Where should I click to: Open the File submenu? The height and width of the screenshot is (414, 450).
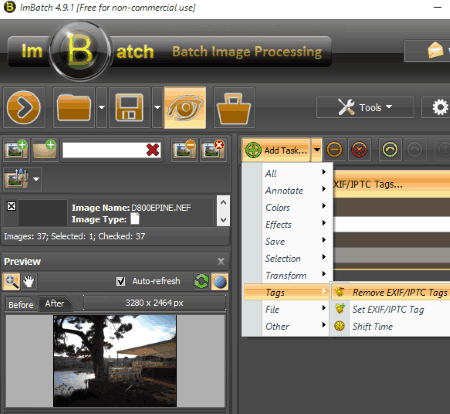pyautogui.click(x=288, y=309)
